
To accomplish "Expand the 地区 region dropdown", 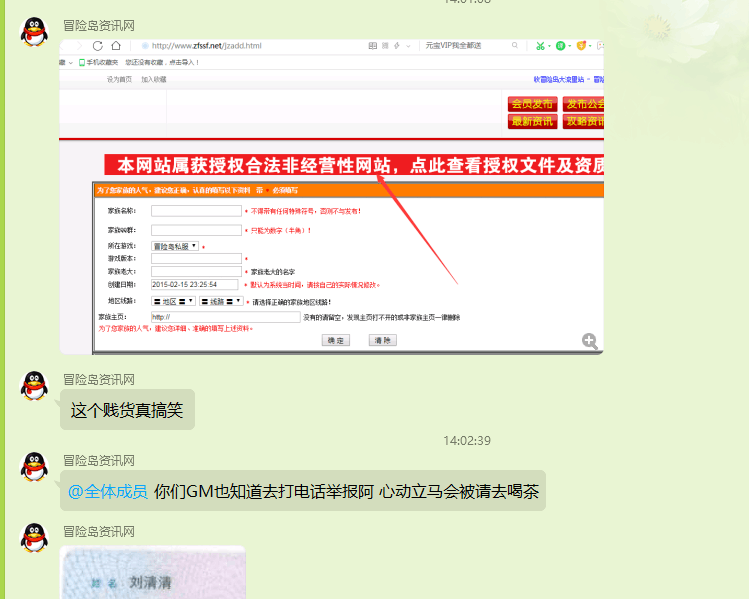I will coord(173,301).
